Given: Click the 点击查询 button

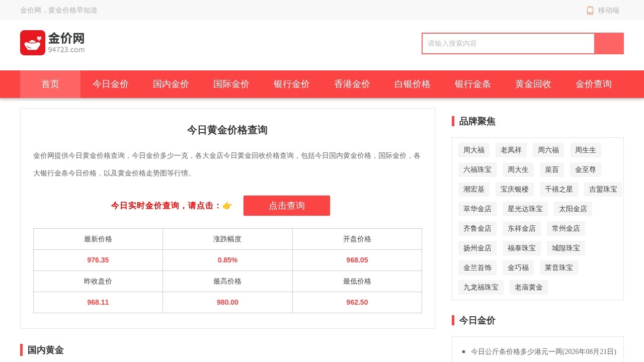Looking at the screenshot, I should [287, 206].
